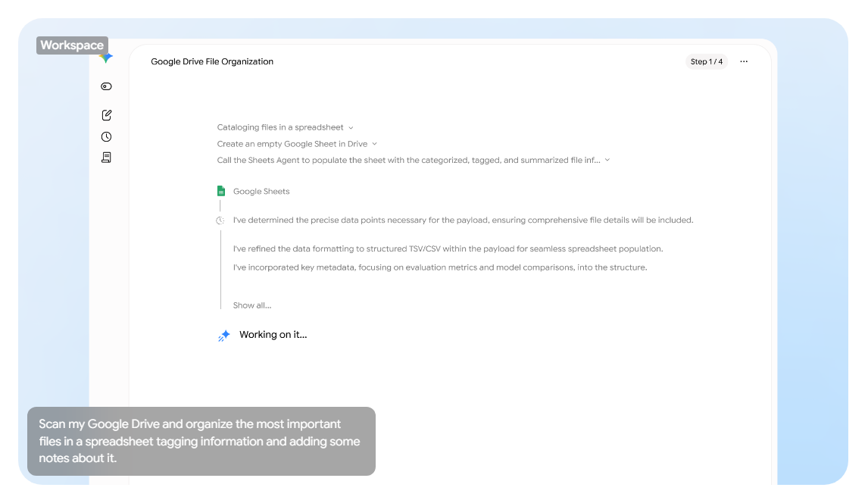Screen dimensions: 868x500
Task: Start a new chat with the compose icon
Action: pos(106,114)
